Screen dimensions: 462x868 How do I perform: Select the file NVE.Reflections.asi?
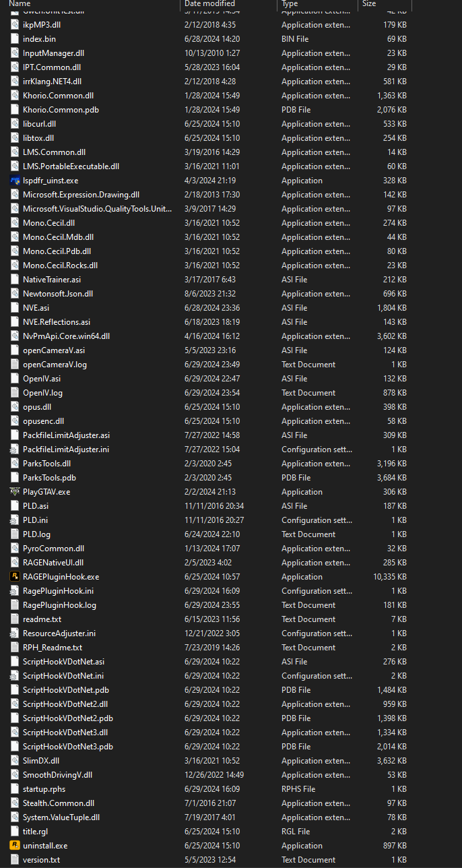click(57, 322)
